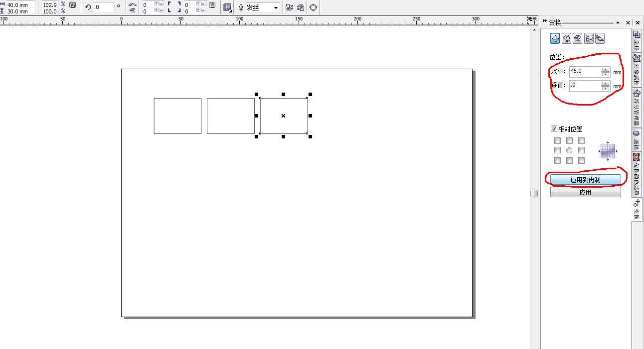644x349 pixels.
Task: Click the top-right corner roundness stepper
Action: [201, 4]
